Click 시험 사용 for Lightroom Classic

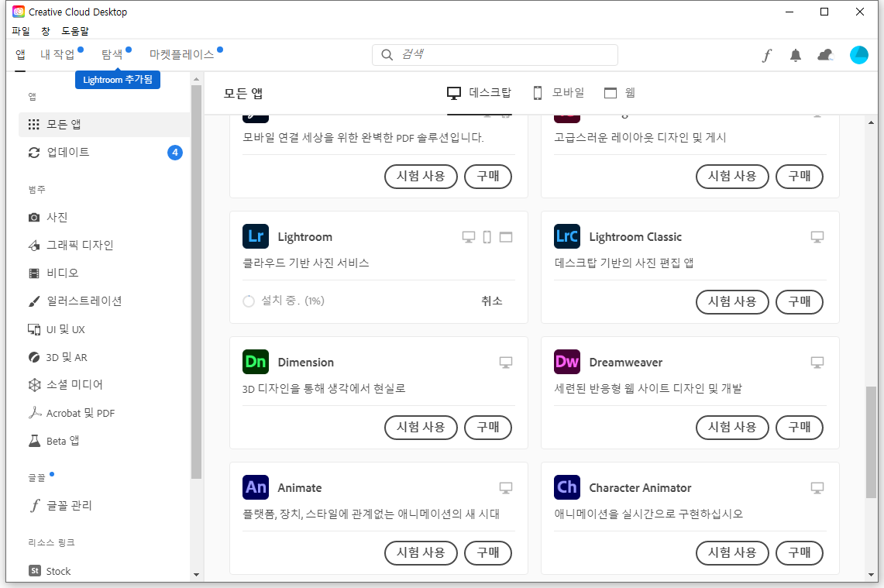click(732, 301)
